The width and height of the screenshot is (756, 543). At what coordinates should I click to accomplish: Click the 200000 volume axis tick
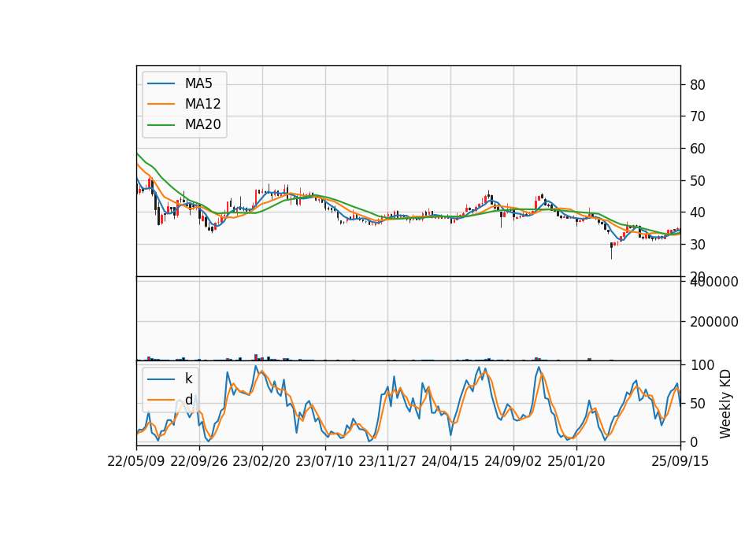click(714, 322)
